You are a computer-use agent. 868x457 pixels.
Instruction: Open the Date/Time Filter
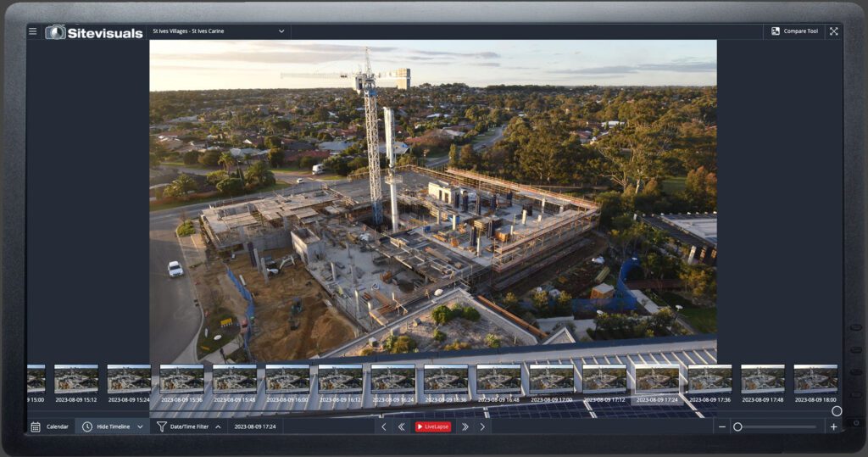183,426
